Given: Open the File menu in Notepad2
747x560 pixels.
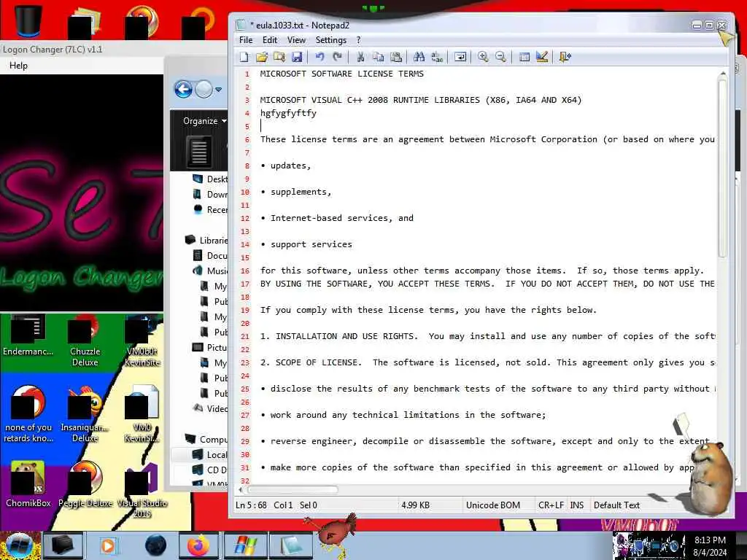Looking at the screenshot, I should (246, 40).
